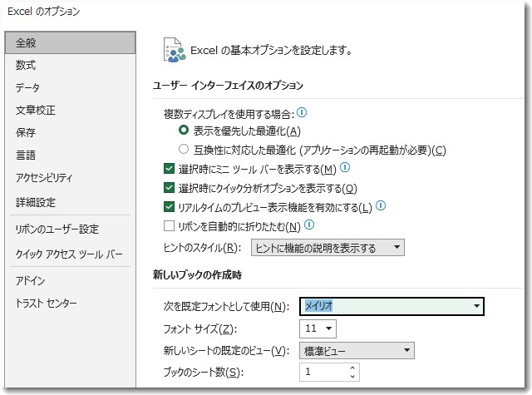Click the 複数ディスプレイを使用する場合 label
This screenshot has width=532, height=395.
(229, 114)
